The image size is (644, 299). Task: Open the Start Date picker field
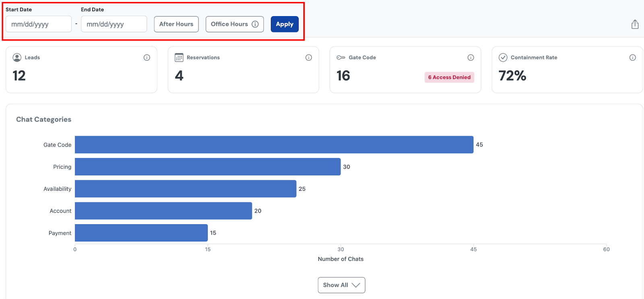39,24
